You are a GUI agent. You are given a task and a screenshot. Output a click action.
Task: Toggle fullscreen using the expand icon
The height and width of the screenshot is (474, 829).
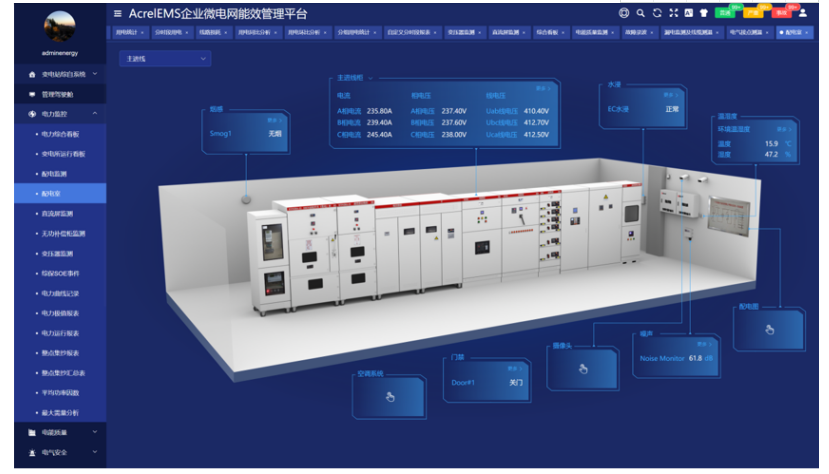(673, 13)
